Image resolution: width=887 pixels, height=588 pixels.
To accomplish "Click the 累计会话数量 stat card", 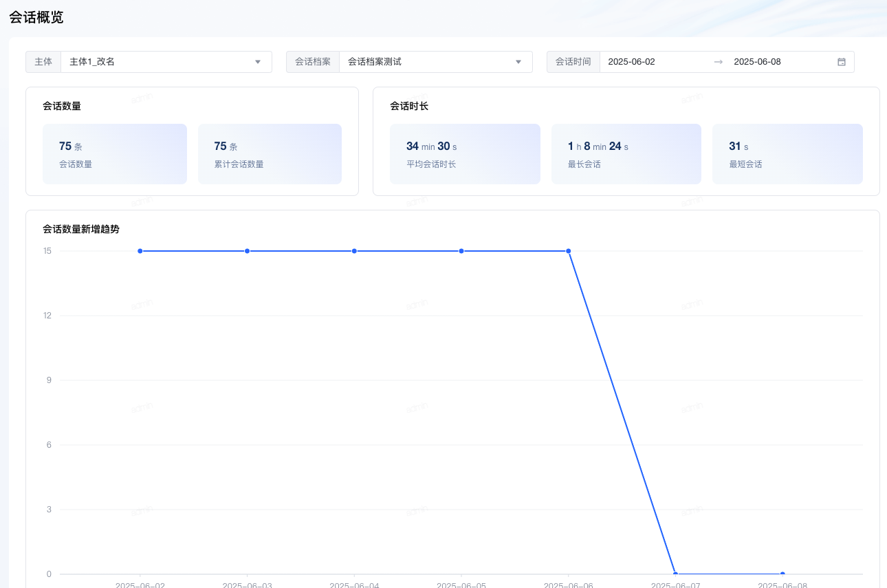I will (270, 154).
